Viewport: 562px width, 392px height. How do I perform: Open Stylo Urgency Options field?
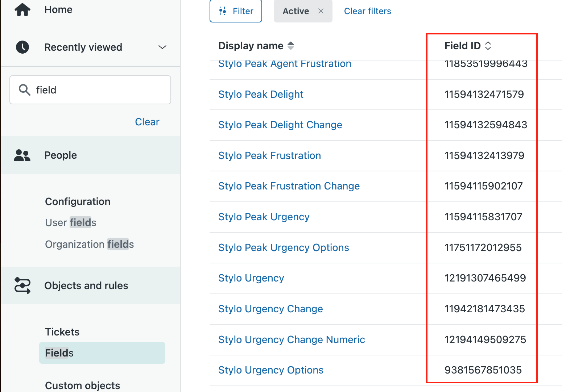[271, 370]
